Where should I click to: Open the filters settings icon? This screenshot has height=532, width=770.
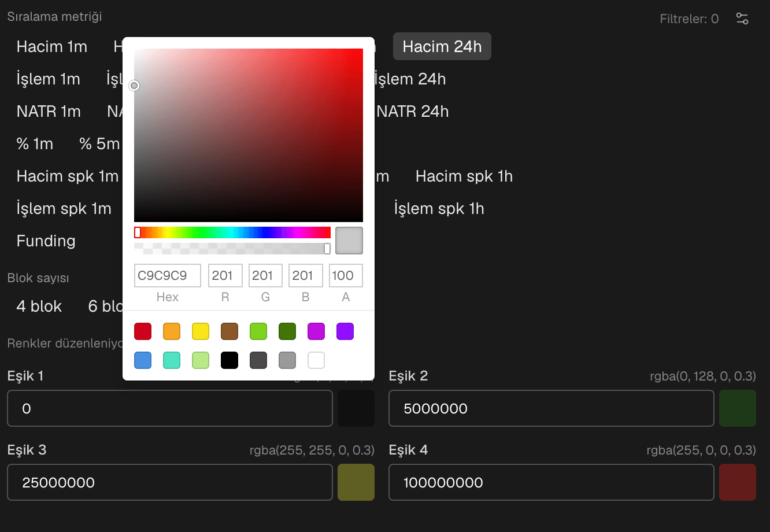[742, 19]
